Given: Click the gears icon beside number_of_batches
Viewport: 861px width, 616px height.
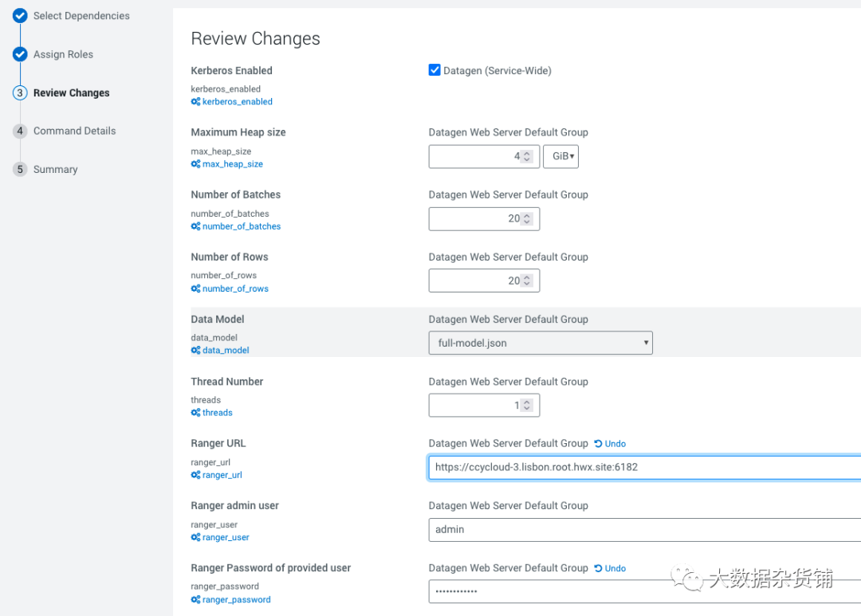Looking at the screenshot, I should click(x=195, y=226).
